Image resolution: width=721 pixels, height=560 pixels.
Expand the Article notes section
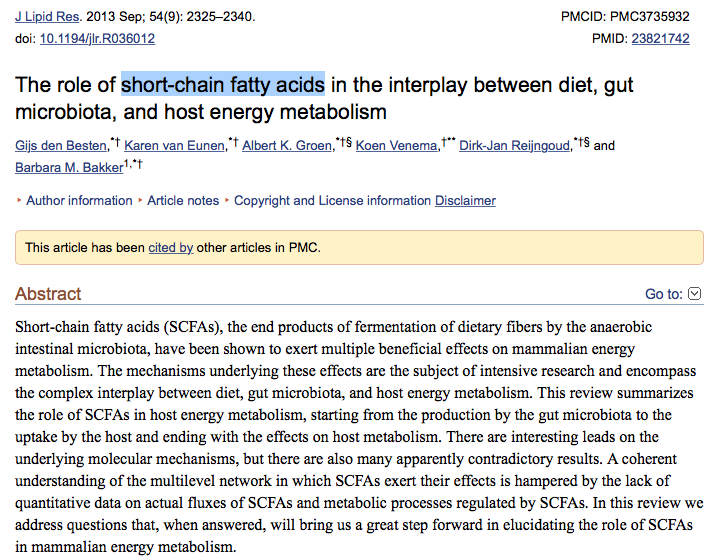click(183, 200)
